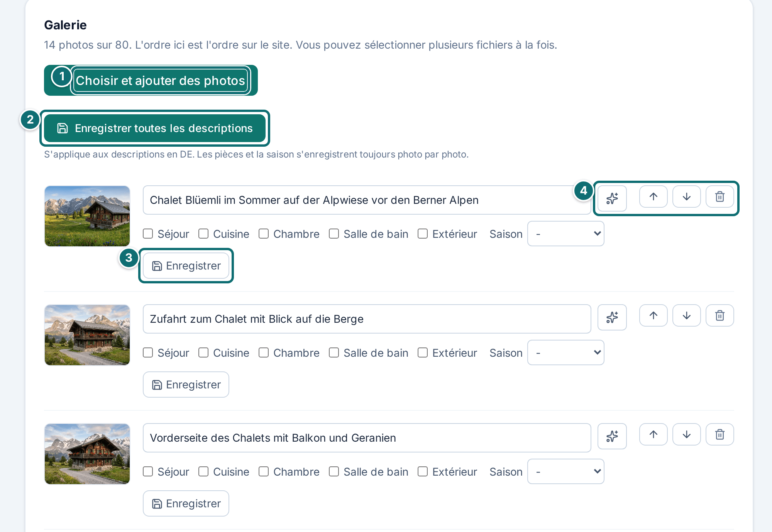Open Saison dropdown for Vorderseite des Chalets photo
The width and height of the screenshot is (772, 532).
(565, 471)
